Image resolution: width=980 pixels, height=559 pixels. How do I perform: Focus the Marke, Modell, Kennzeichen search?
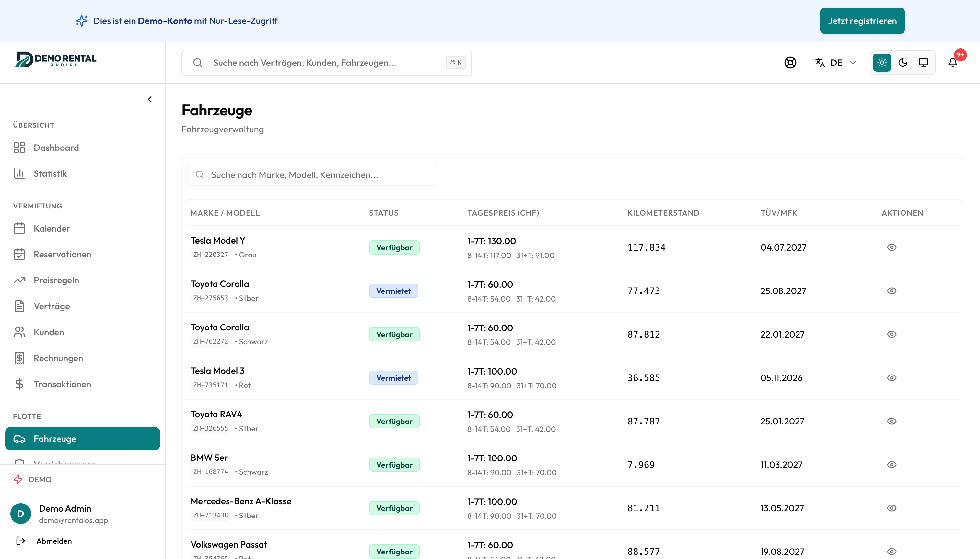click(311, 175)
